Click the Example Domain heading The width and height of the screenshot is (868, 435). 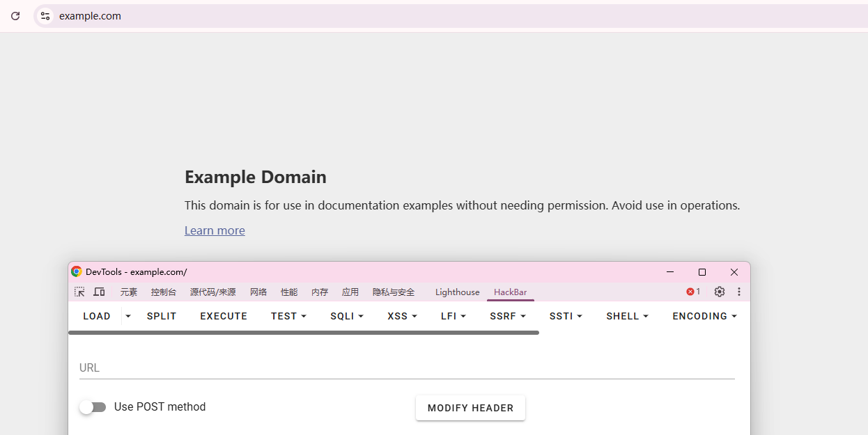coord(256,177)
